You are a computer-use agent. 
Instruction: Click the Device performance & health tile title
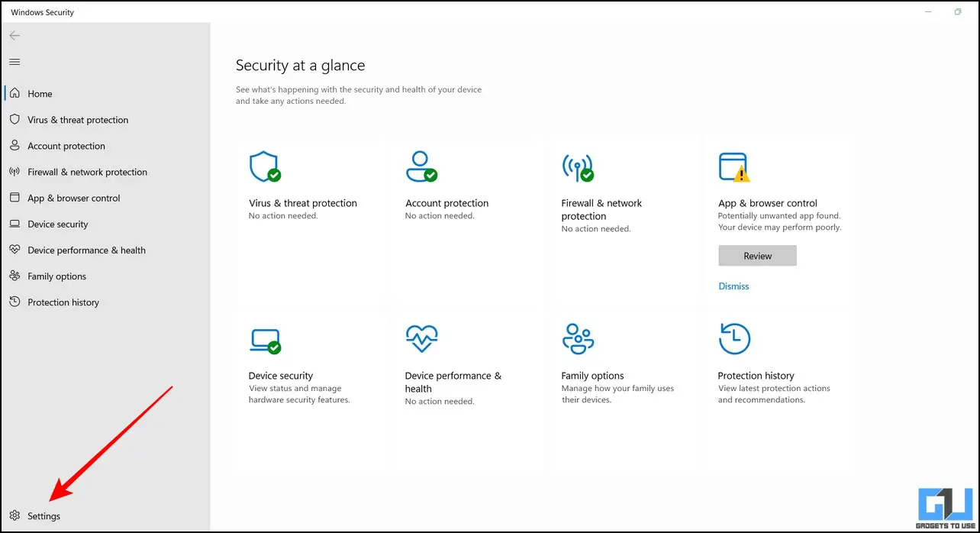[x=453, y=382]
